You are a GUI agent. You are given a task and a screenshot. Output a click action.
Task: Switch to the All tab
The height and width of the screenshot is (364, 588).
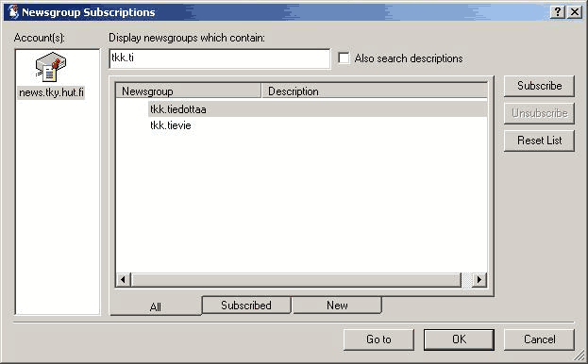click(155, 306)
